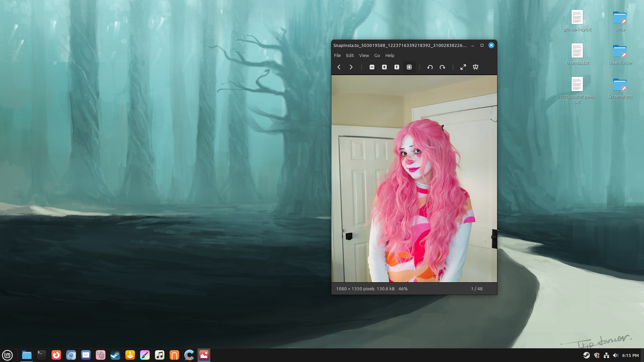Open the mail client from the panel
The width and height of the screenshot is (644, 362).
[86, 355]
